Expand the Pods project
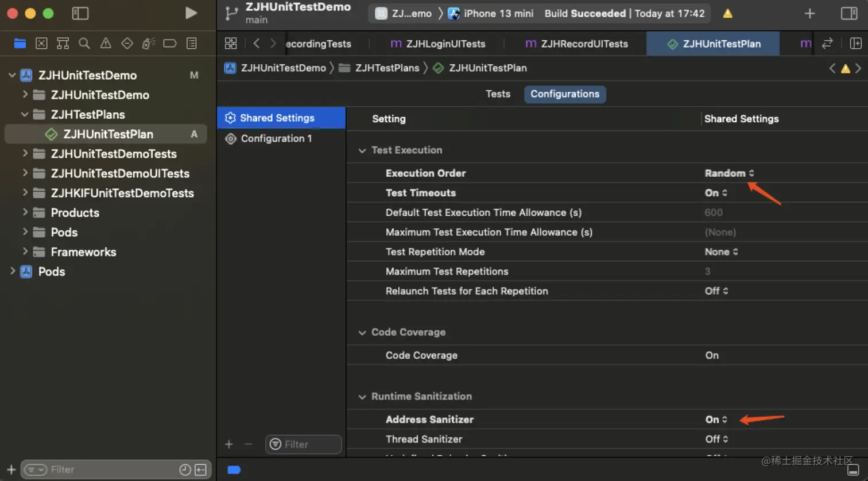Viewport: 868px width, 481px height. point(11,271)
